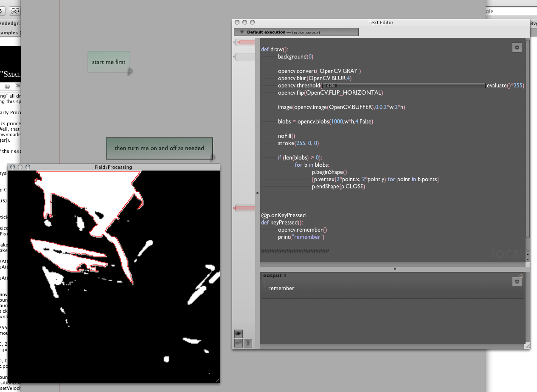Click the output panel gear icon

coord(517,282)
